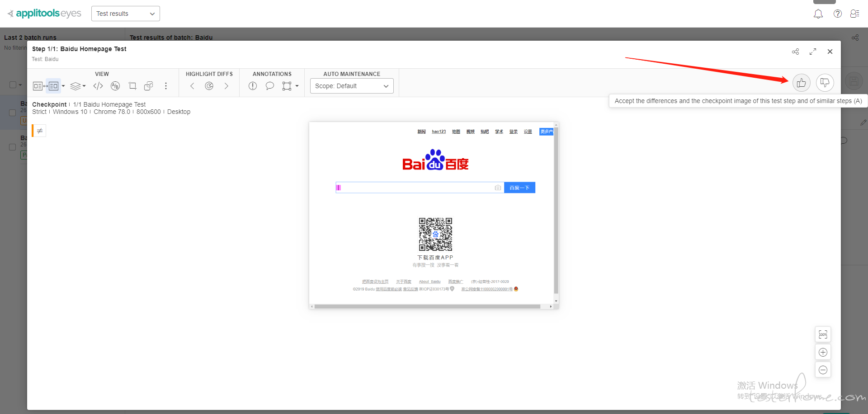Click the '800x600' viewport text
This screenshot has height=414, width=868.
point(149,112)
